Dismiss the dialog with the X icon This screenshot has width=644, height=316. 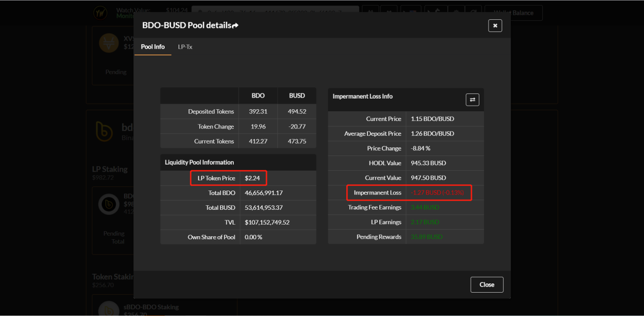coord(495,25)
